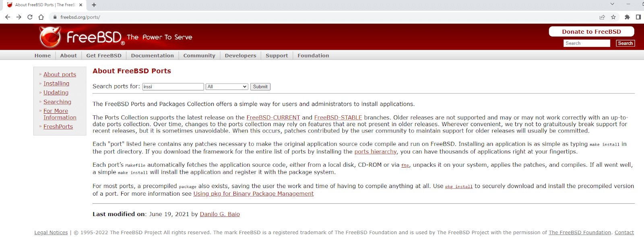
Task: Follow the FreeBSD-CURRENT link
Action: point(273,118)
